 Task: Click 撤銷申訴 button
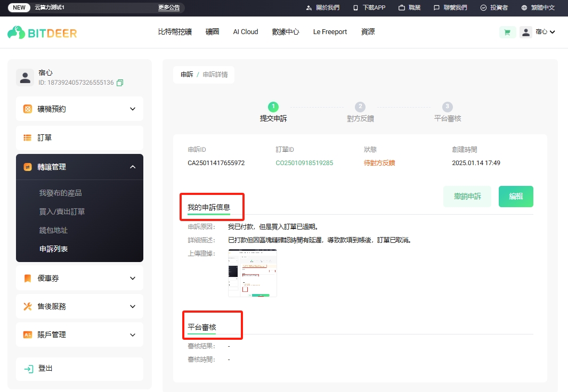(467, 196)
